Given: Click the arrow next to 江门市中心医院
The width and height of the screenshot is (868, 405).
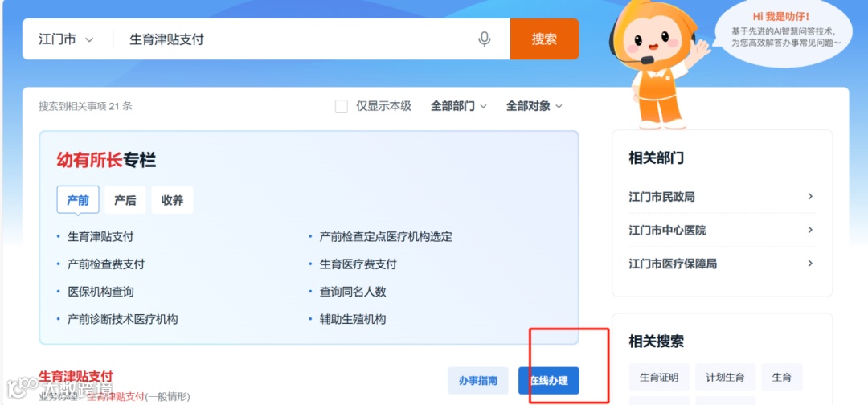Looking at the screenshot, I should point(810,230).
